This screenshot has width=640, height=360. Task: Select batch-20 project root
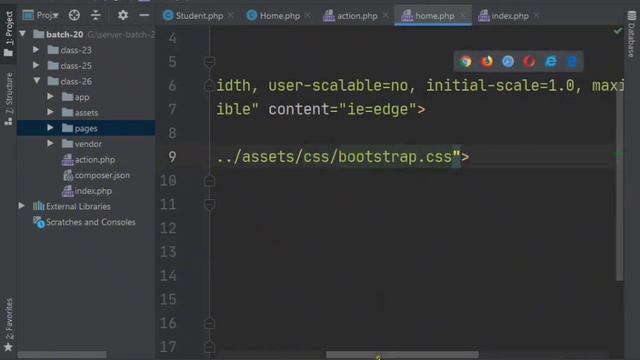click(86, 34)
